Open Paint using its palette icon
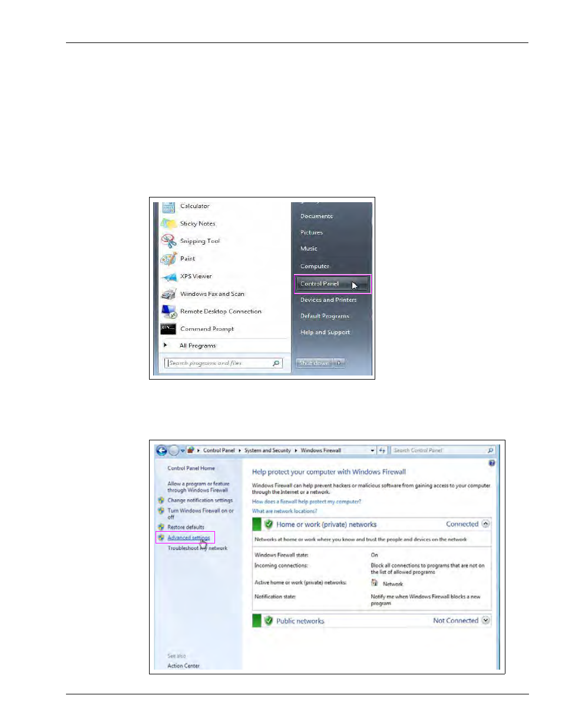Image resolution: width=562 pixels, height=728 pixels. coord(168,259)
